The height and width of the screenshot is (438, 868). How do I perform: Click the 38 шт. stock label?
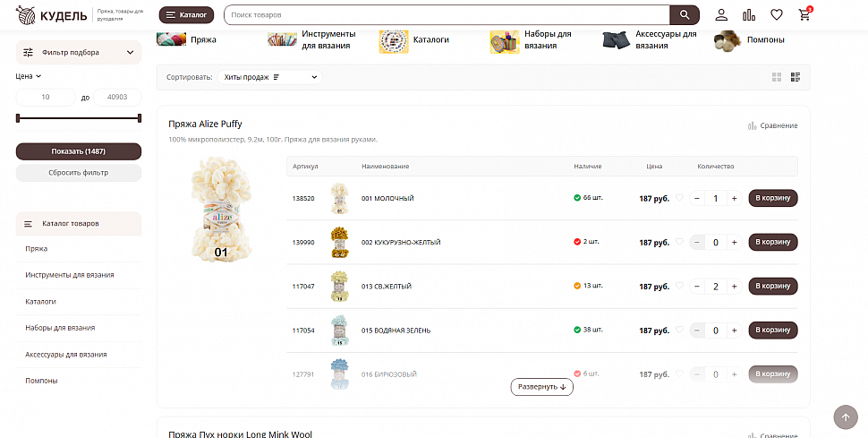[593, 330]
